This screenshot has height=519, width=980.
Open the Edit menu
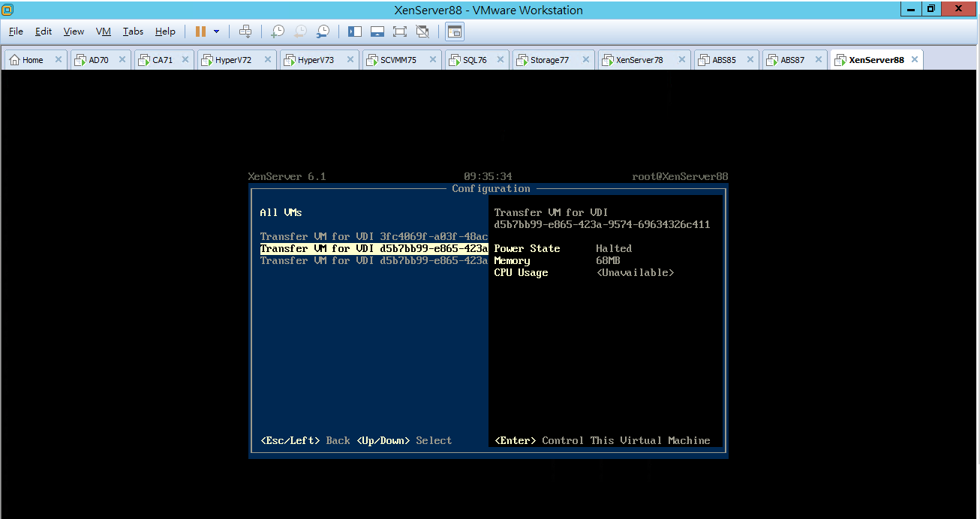coord(44,31)
